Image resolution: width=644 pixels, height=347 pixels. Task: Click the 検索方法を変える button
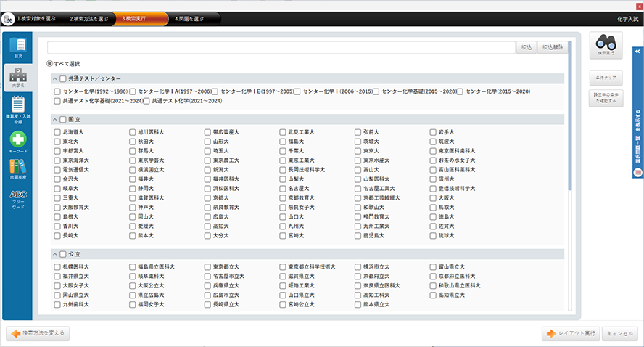point(38,333)
